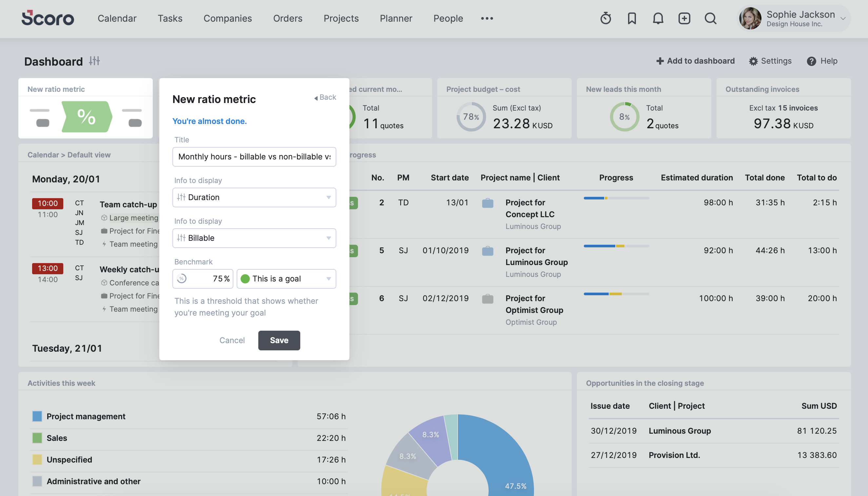This screenshot has width=868, height=496.
Task: Click briefcase icon for Project for Optimist Group
Action: 487,299
